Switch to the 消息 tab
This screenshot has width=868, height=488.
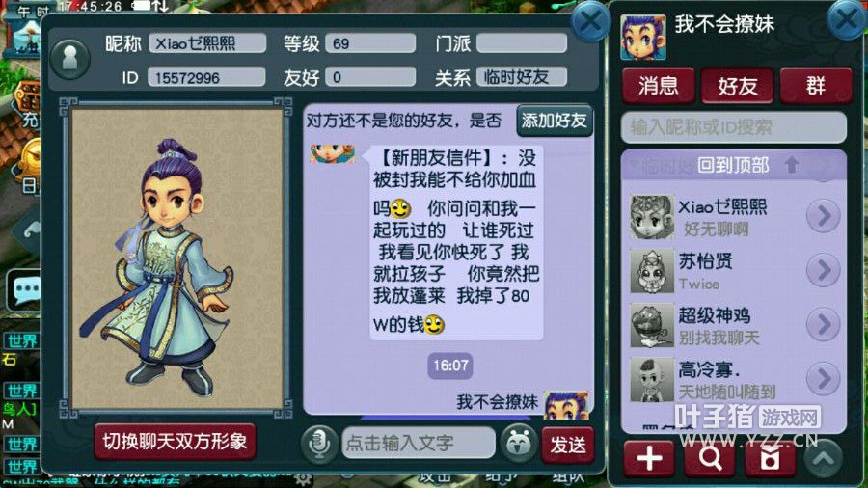(658, 85)
